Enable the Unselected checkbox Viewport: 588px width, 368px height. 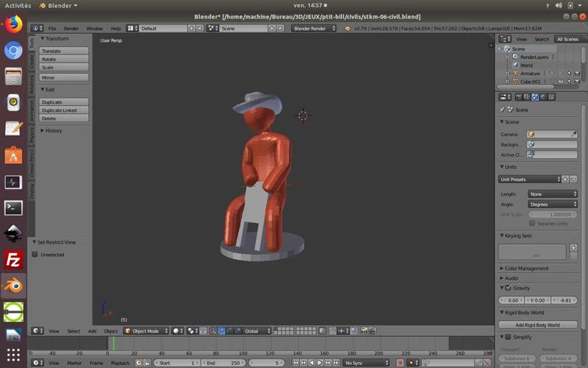click(x=35, y=255)
